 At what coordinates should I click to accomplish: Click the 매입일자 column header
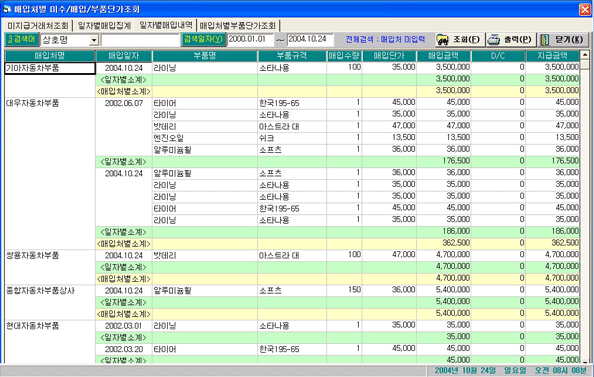click(124, 56)
